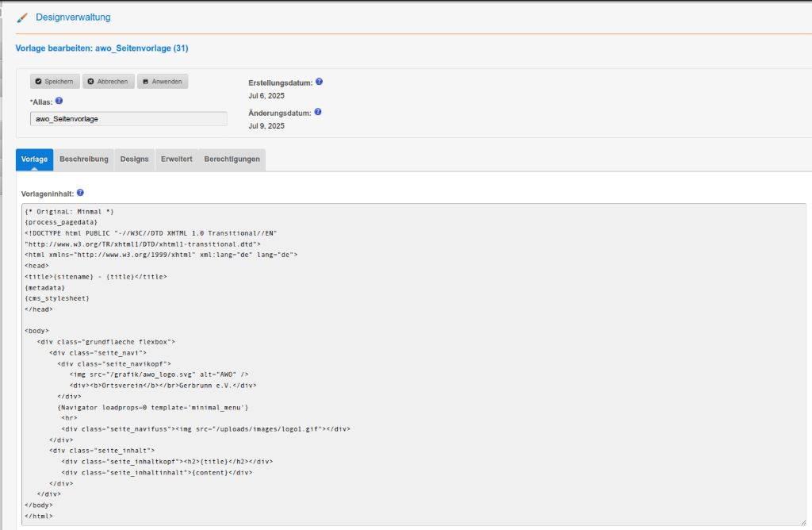This screenshot has width=812, height=530.
Task: Click the {cms_stylesheet} line in template
Action: pos(56,298)
